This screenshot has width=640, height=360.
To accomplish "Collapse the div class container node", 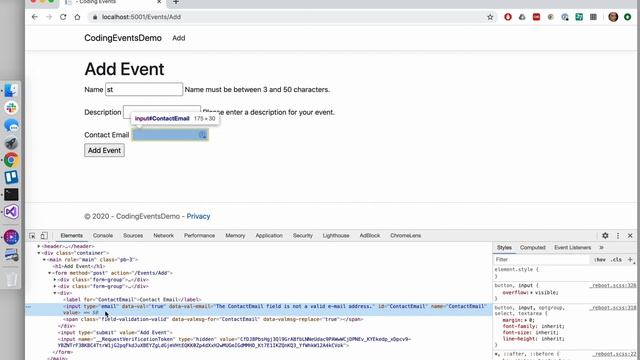I will (x=39, y=253).
